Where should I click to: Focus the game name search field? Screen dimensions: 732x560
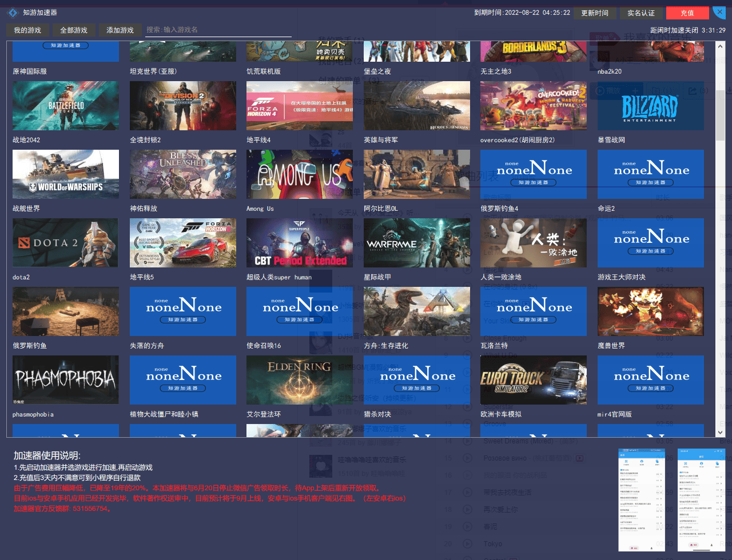pyautogui.click(x=218, y=30)
